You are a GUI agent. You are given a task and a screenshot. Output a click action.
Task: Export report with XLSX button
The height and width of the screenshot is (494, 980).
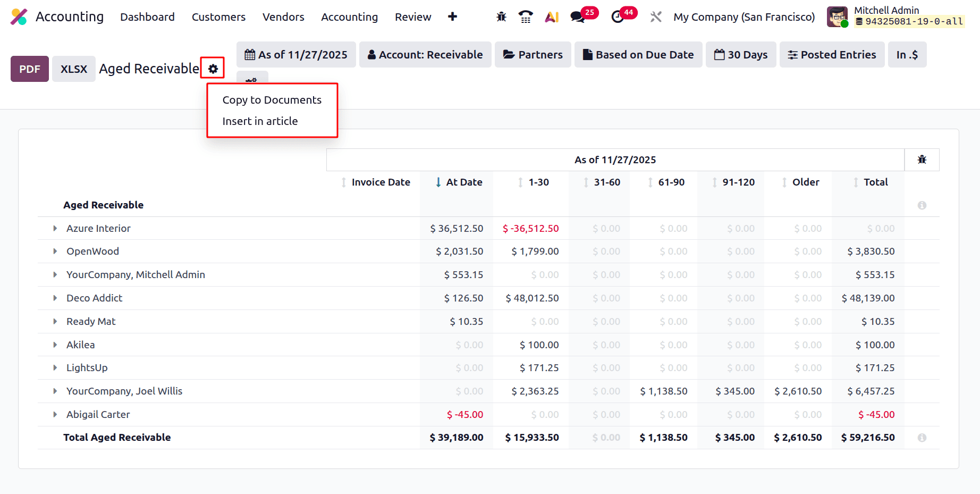pyautogui.click(x=74, y=69)
